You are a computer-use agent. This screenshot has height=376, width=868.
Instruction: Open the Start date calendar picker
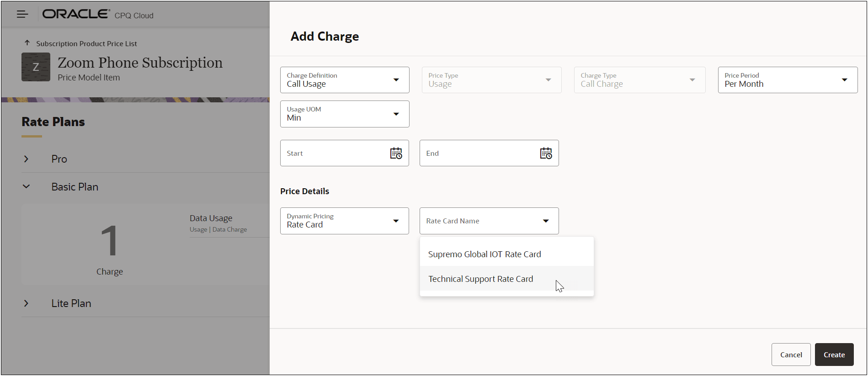point(396,153)
